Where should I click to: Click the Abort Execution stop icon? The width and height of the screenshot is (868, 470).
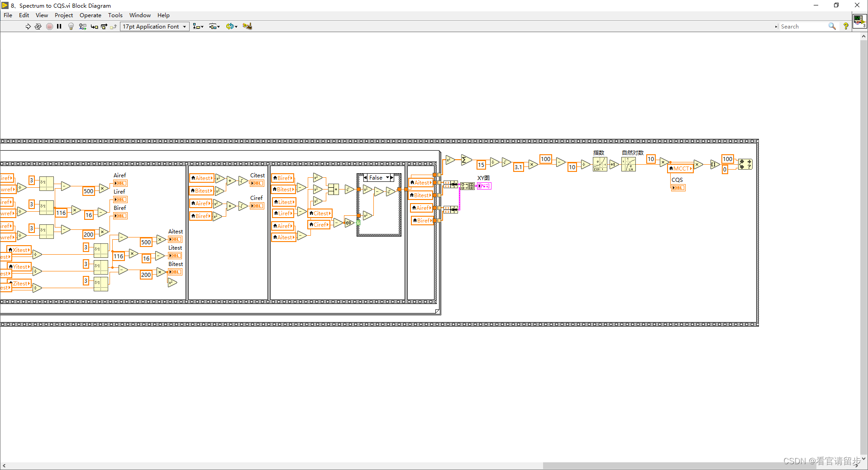(50, 26)
